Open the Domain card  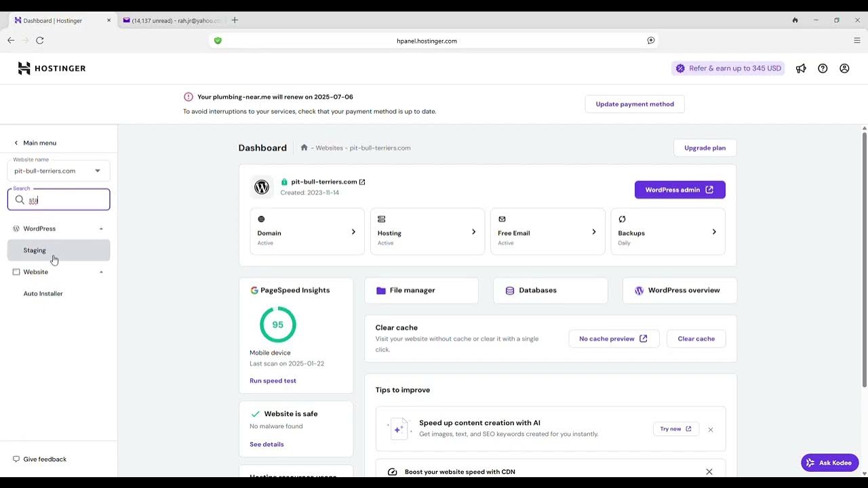coord(307,232)
